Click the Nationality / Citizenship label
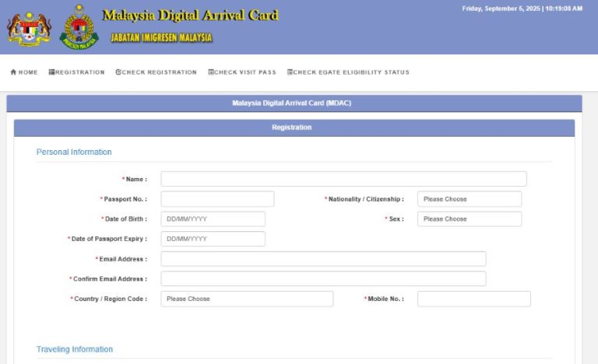The image size is (598, 364). tap(364, 199)
